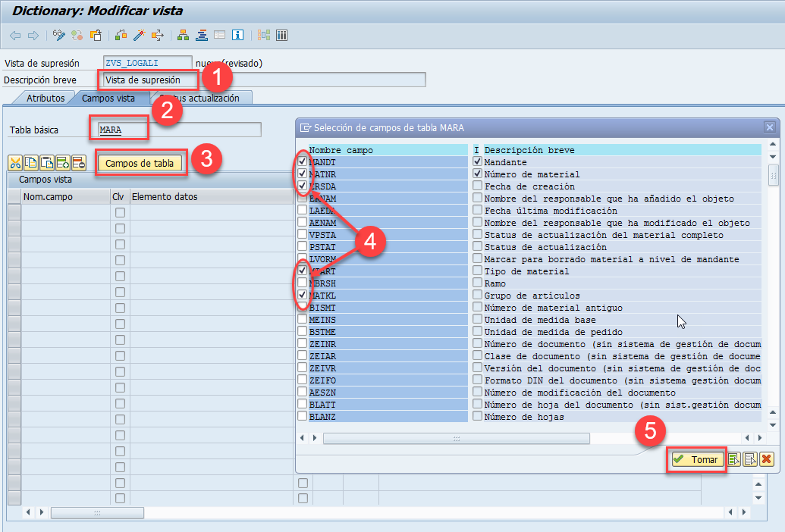The image size is (785, 532).
Task: Click the scissors cut icon above Campos vista
Action: [x=15, y=163]
